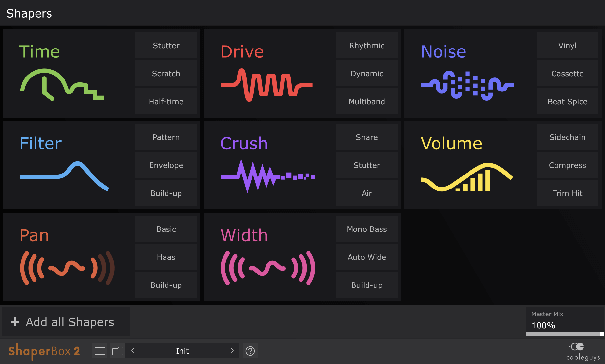Load the Basic Pan preset
The image size is (605, 364).
tap(166, 229)
